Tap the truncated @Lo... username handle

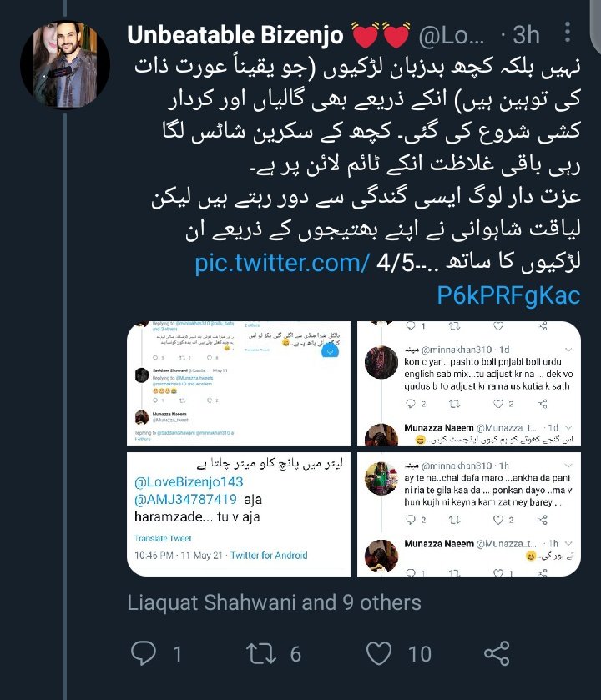coord(452,35)
